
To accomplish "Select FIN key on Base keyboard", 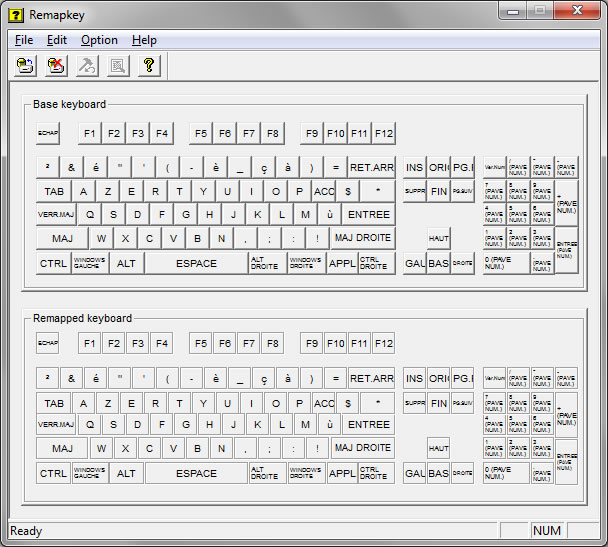I will tap(439, 192).
